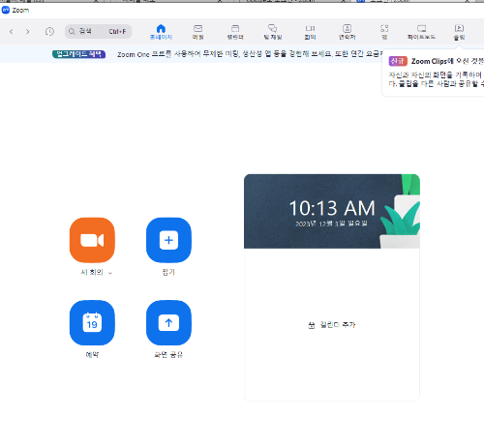The height and width of the screenshot is (448, 484).
Task: Expand the new meeting (새 회의) options arrow
Action: click(x=110, y=273)
